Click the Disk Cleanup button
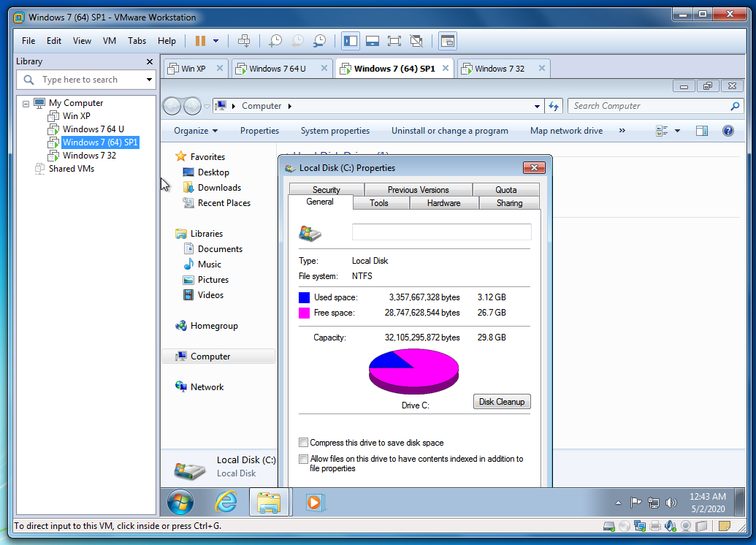The height and width of the screenshot is (545, 756). 501,402
